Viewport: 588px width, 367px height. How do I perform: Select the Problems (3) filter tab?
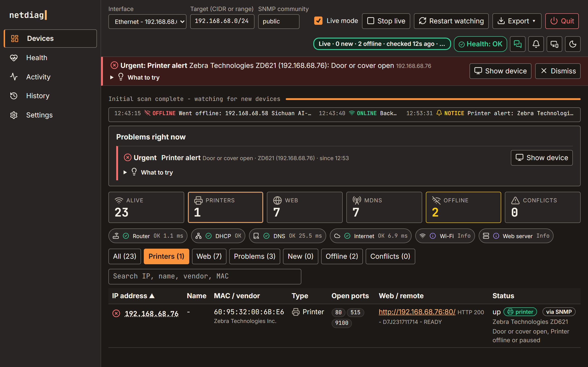pos(254,256)
